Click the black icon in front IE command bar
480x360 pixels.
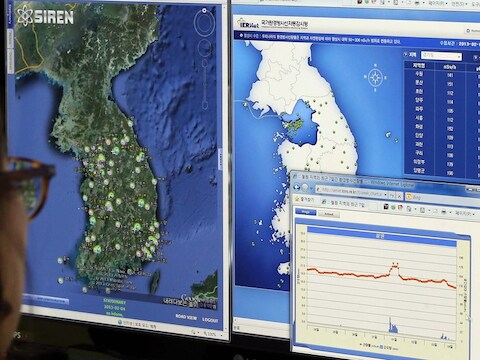pos(386,207)
